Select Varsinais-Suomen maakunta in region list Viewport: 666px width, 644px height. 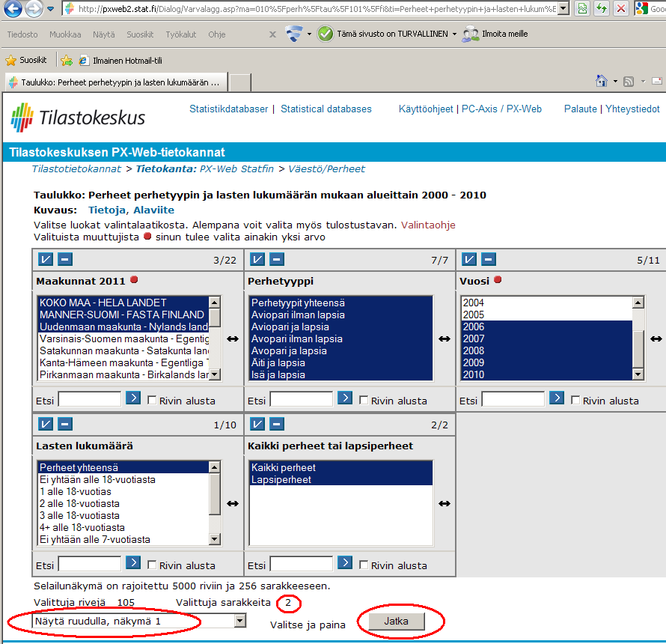point(123,338)
